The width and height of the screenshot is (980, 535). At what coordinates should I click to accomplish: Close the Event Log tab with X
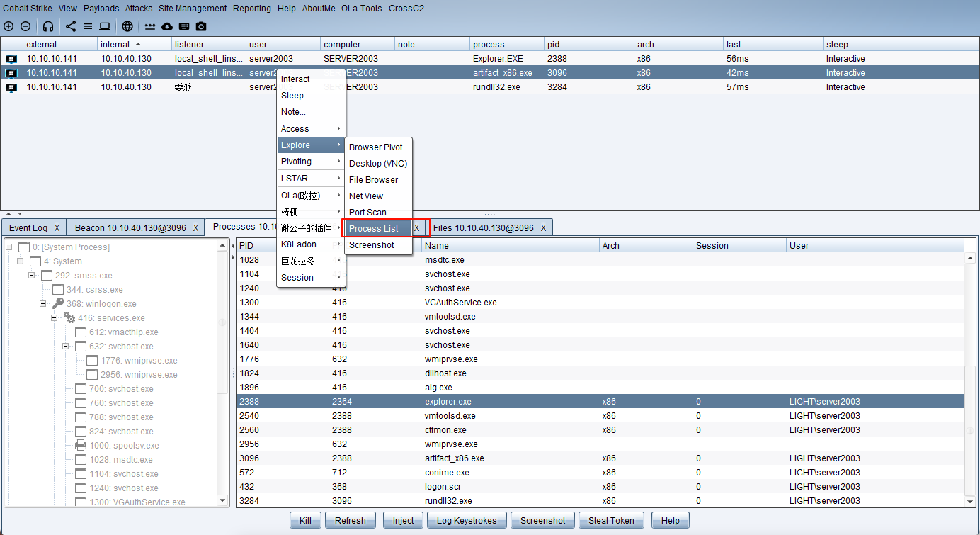click(57, 228)
